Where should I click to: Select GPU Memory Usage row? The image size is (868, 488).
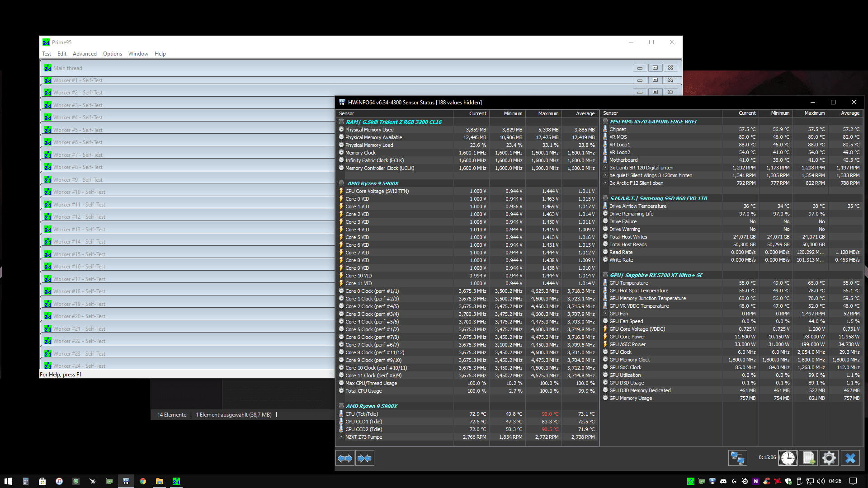point(732,398)
